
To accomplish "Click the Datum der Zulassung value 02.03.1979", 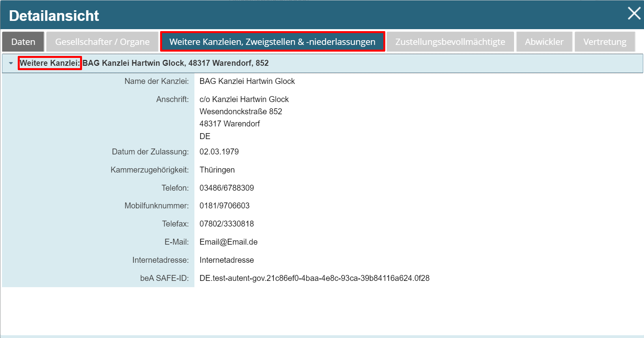I will [x=219, y=152].
